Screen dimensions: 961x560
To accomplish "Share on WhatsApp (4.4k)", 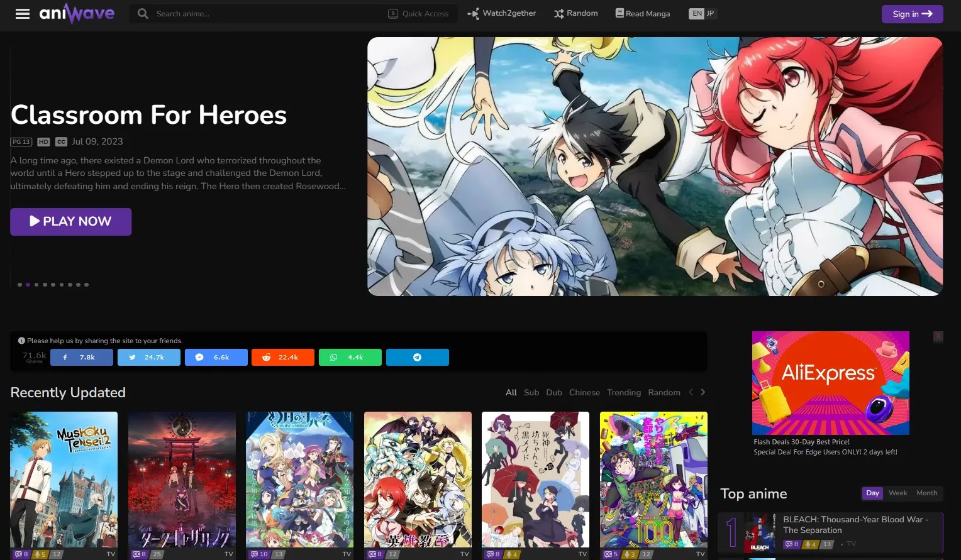I will click(350, 357).
